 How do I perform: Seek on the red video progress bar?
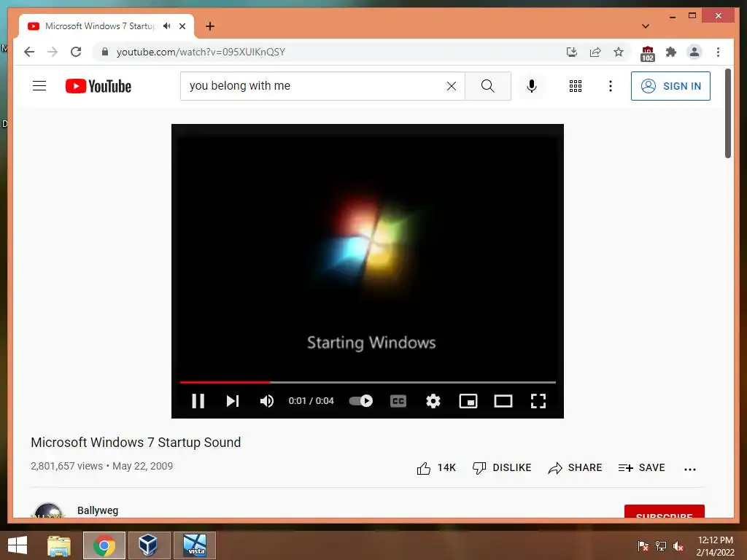[x=368, y=382]
